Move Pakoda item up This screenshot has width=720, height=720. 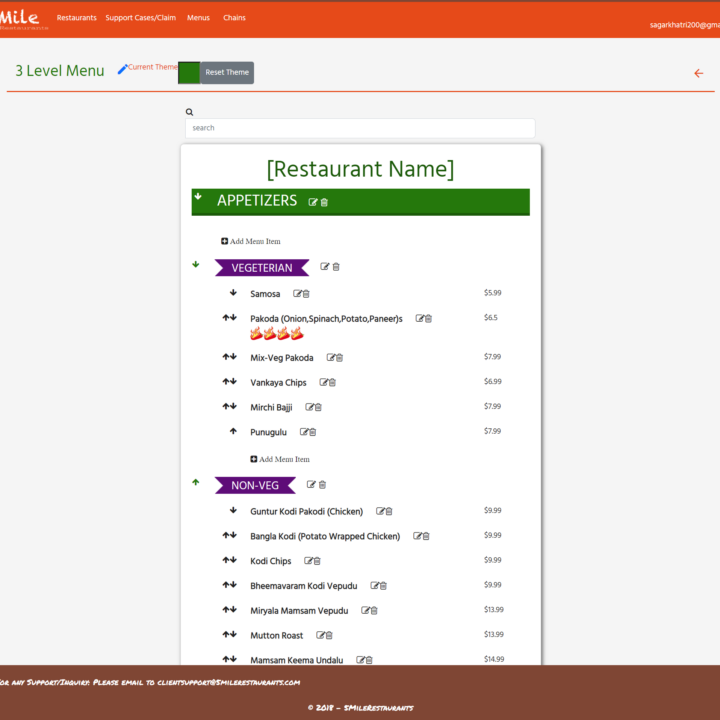226,317
